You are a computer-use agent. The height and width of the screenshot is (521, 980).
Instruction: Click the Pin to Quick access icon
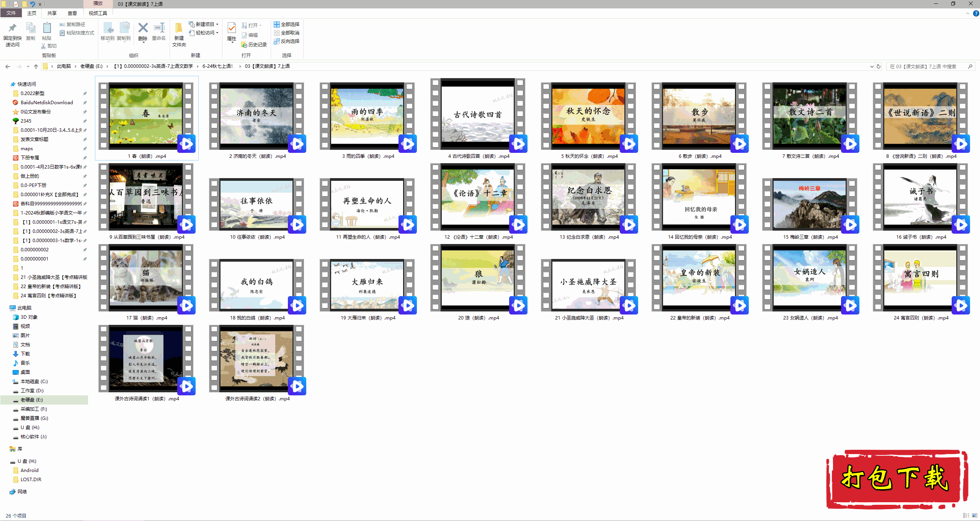click(12, 28)
